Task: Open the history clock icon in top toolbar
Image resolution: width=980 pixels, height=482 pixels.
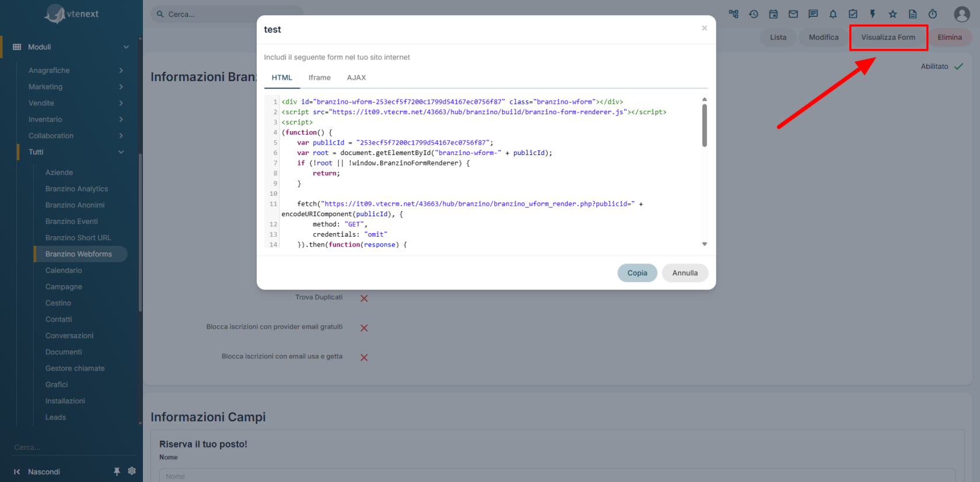Action: click(753, 14)
